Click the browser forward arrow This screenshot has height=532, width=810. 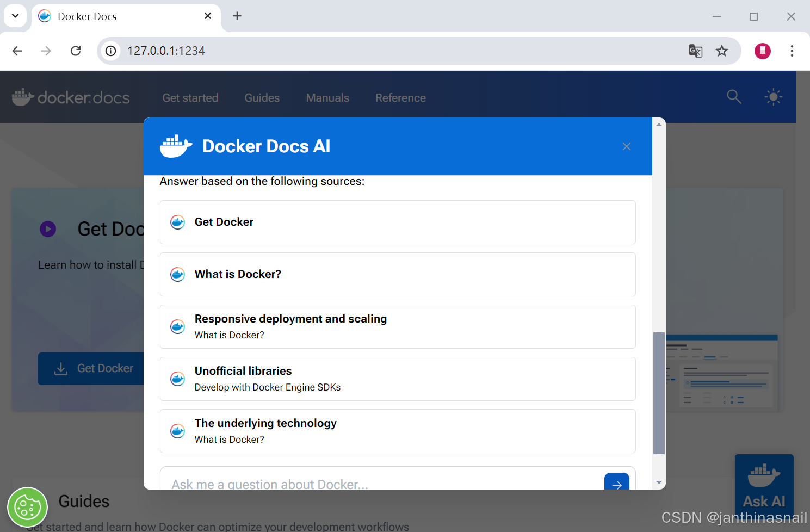point(46,51)
